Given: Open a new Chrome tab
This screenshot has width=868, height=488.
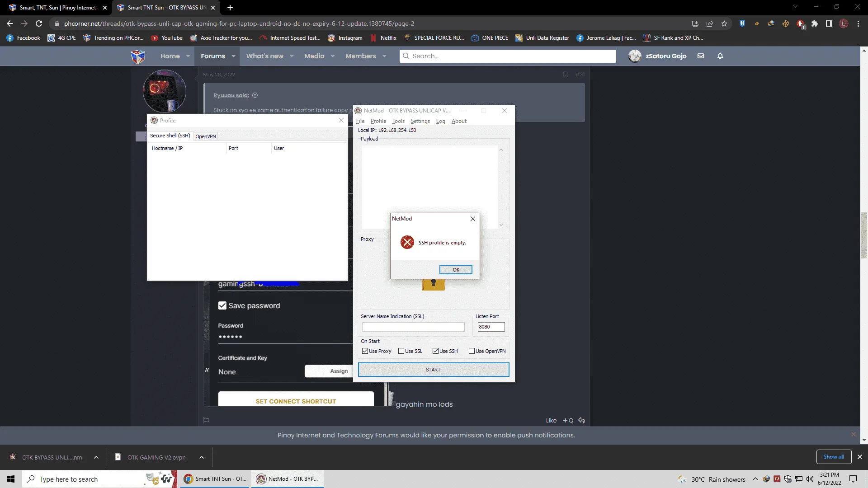Looking at the screenshot, I should click(230, 8).
